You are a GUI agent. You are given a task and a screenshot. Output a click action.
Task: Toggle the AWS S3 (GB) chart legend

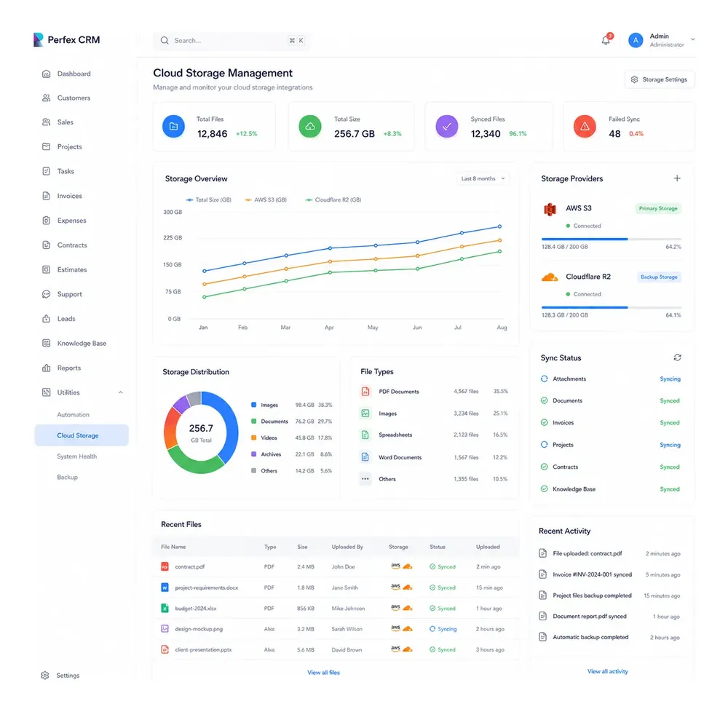266,200
